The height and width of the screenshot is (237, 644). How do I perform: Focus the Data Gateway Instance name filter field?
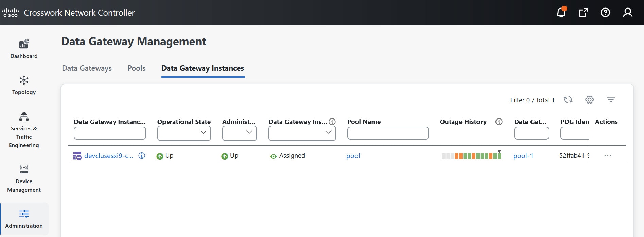click(110, 133)
